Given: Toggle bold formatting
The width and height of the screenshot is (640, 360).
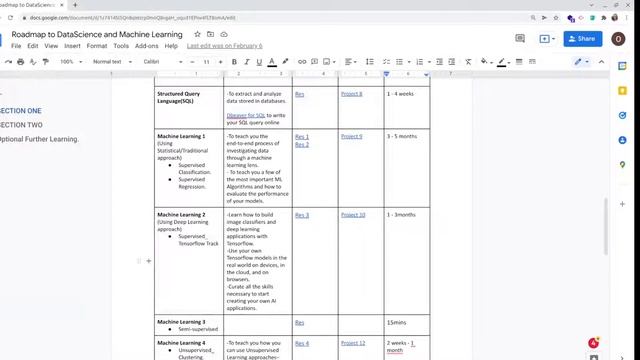Looking at the screenshot, I should (x=234, y=62).
